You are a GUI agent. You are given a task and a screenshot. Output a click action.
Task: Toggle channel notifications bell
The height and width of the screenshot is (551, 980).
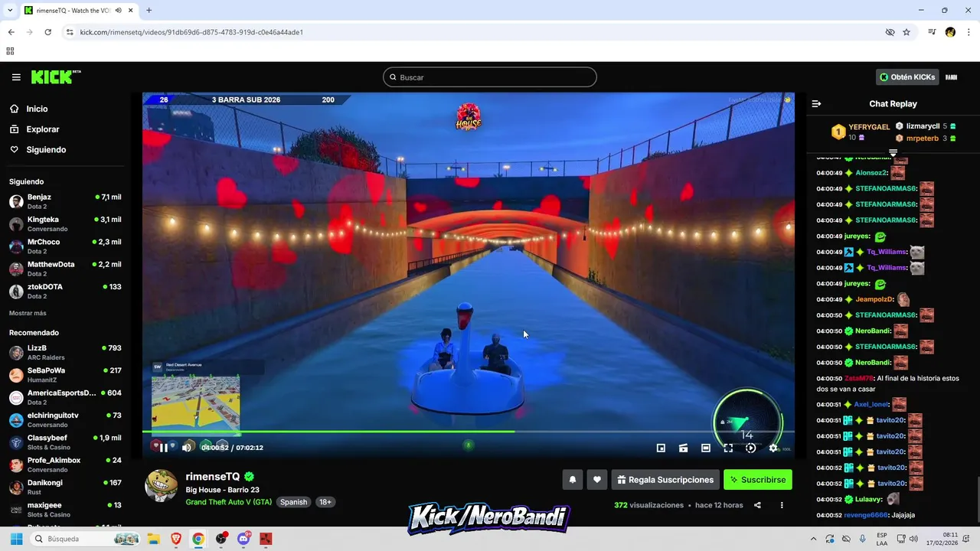coord(572,480)
